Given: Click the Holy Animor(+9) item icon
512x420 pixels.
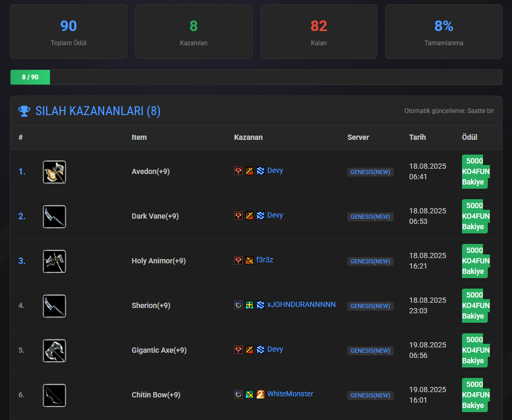Looking at the screenshot, I should point(54,261).
